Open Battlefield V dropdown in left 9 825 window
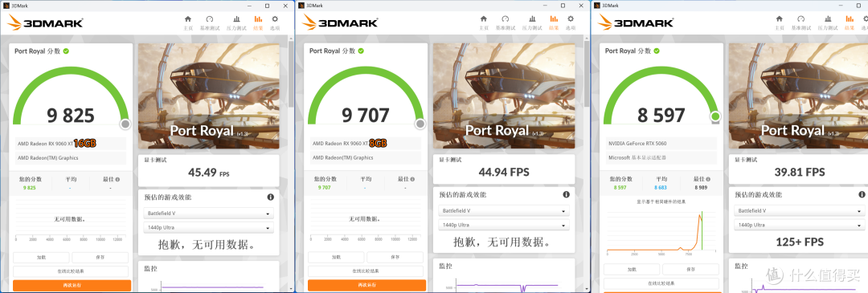 (209, 214)
